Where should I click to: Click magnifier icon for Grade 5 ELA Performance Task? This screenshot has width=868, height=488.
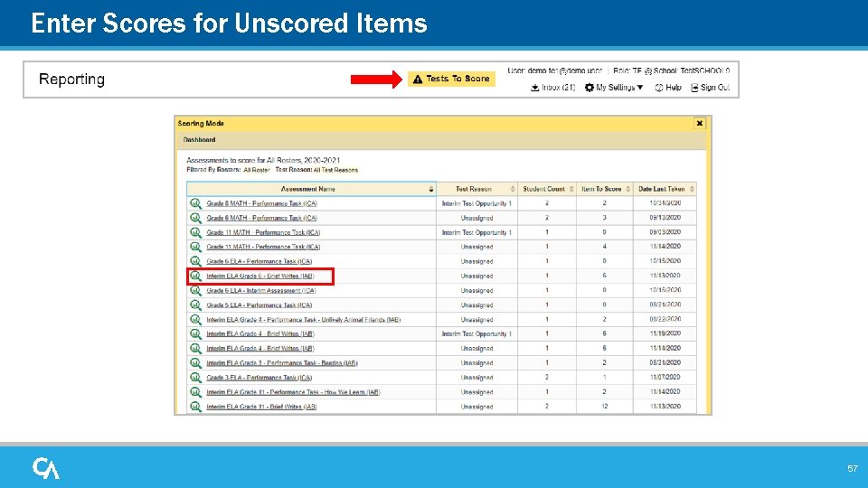(196, 305)
